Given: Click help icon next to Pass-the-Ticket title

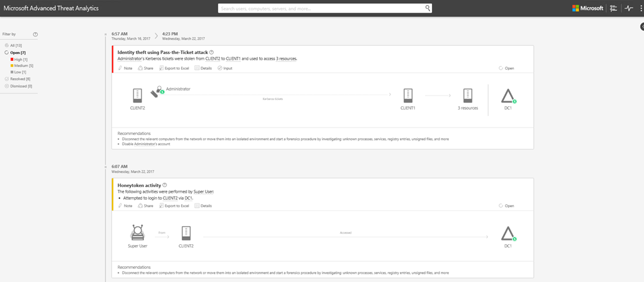Looking at the screenshot, I should 211,53.
